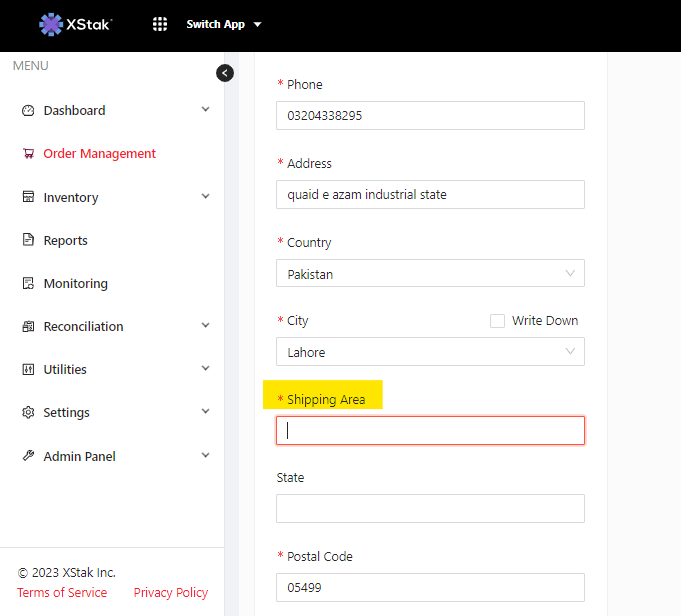Viewport: 681px width, 616px height.
Task: Click the Postal Code input field
Action: pyautogui.click(x=430, y=588)
